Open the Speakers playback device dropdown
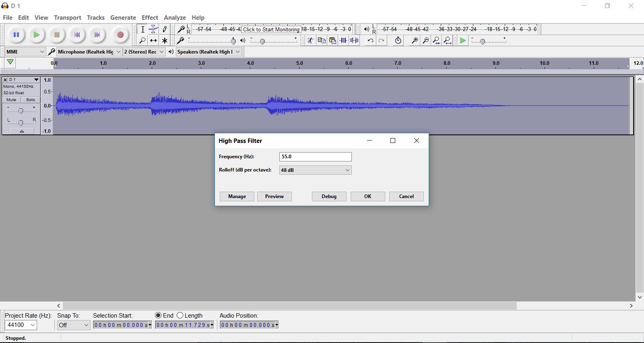 click(208, 52)
